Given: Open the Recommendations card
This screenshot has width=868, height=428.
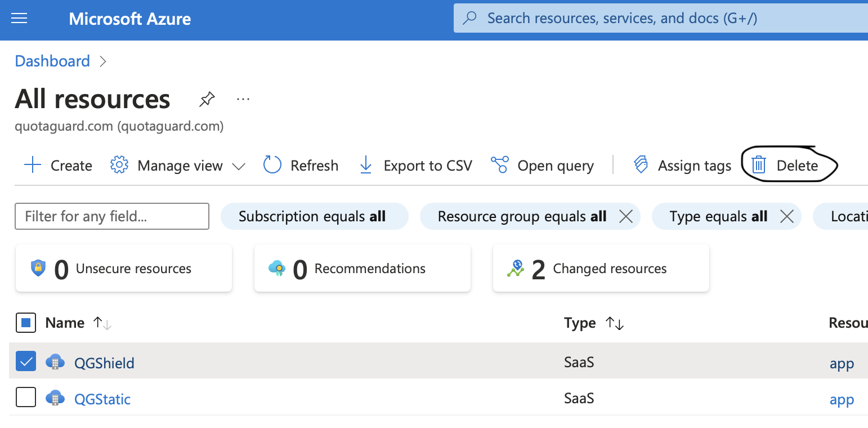Looking at the screenshot, I should (x=363, y=268).
